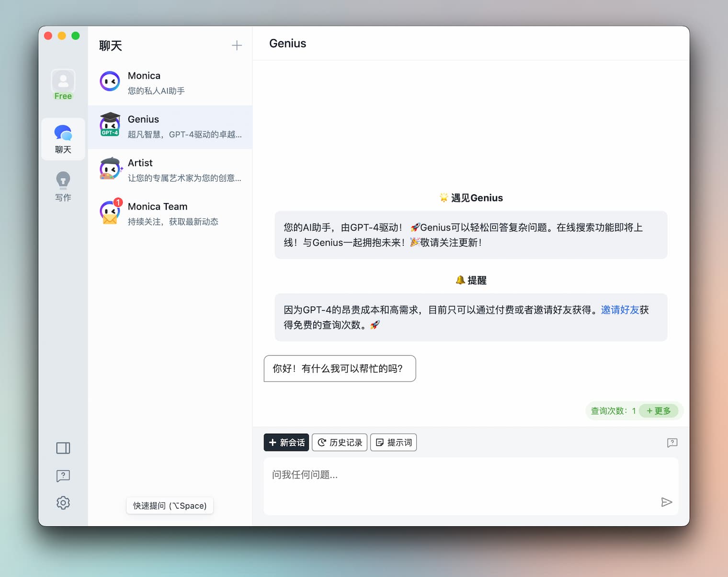728x577 pixels.
Task: Open 历史记录 history
Action: (x=340, y=442)
